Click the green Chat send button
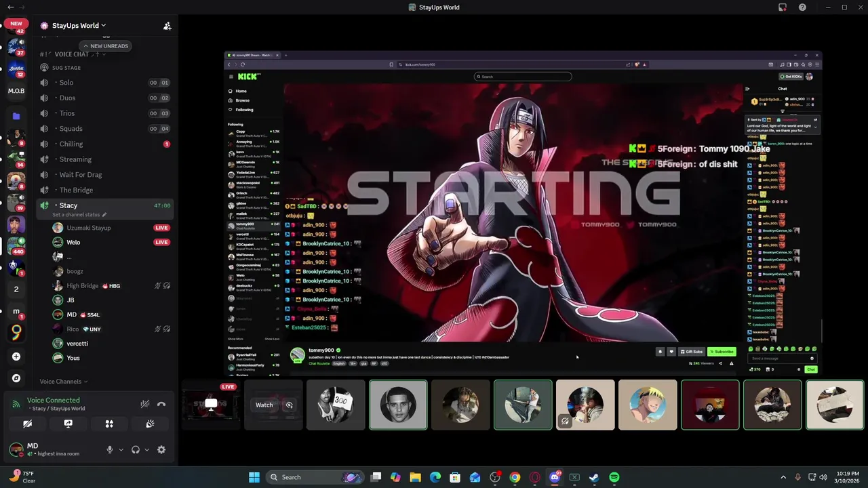The width and height of the screenshot is (868, 488). pos(811,369)
